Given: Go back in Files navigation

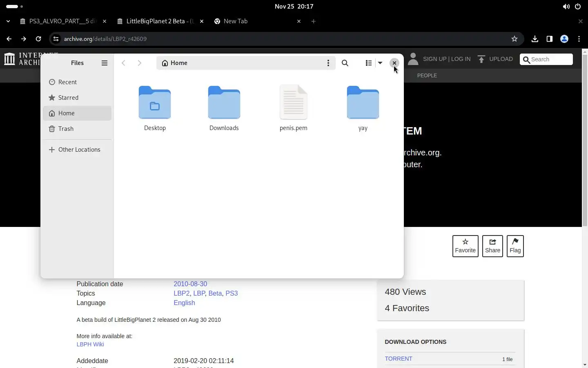Looking at the screenshot, I should (123, 63).
